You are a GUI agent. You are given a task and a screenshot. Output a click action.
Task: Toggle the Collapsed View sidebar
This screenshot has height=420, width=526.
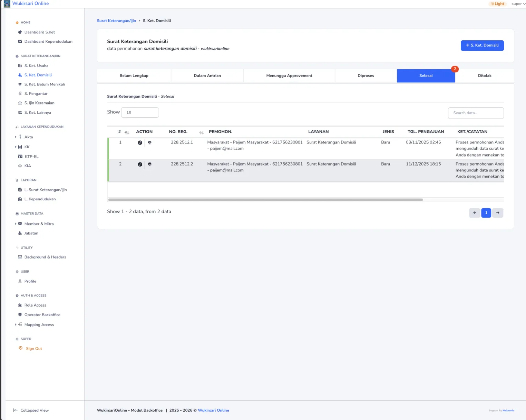tap(31, 410)
